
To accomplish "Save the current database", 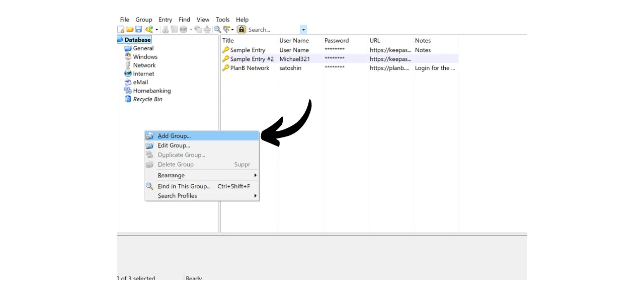I will [138, 29].
